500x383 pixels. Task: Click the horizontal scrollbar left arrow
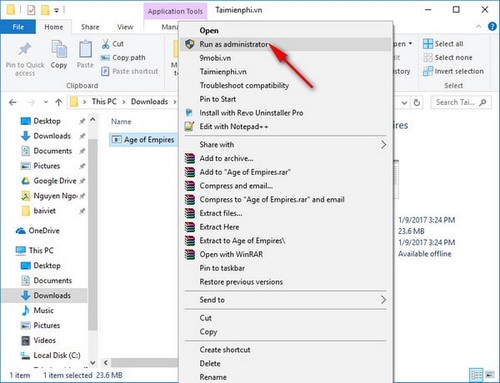(106, 362)
